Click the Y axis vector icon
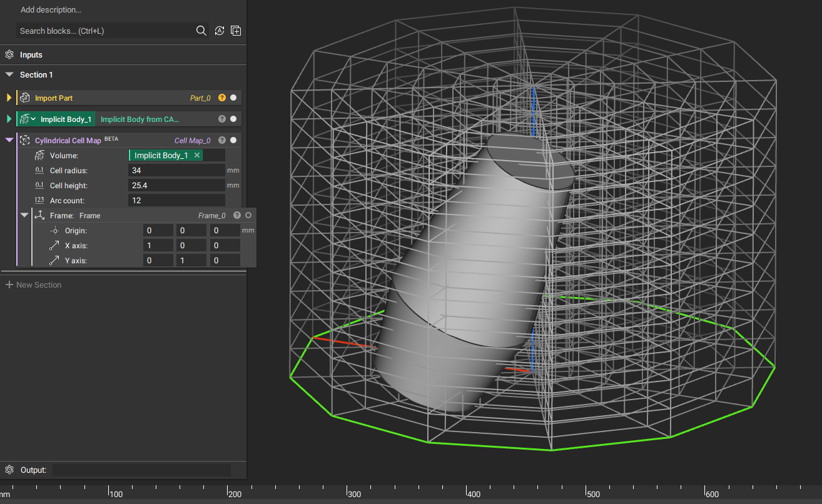The image size is (822, 504). click(54, 261)
